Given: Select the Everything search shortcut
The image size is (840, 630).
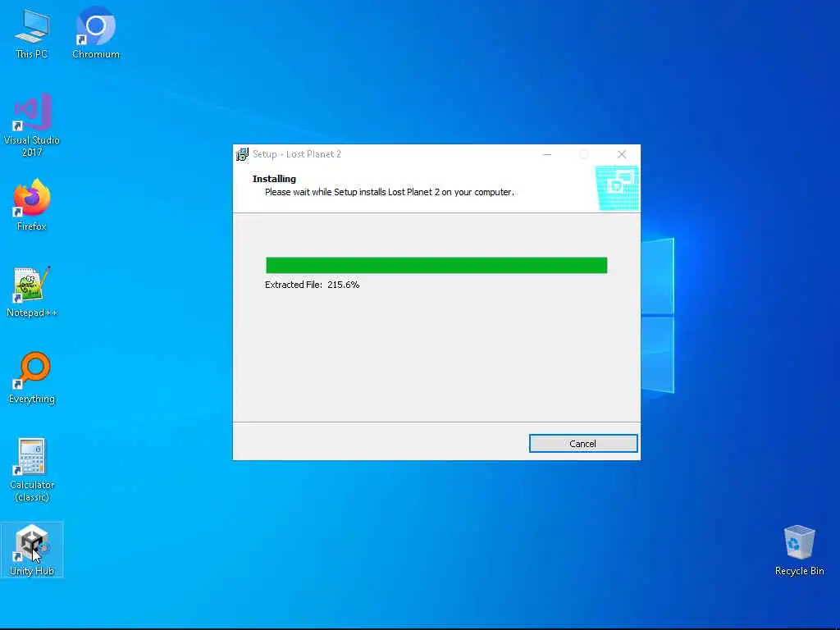Looking at the screenshot, I should coord(32,377).
